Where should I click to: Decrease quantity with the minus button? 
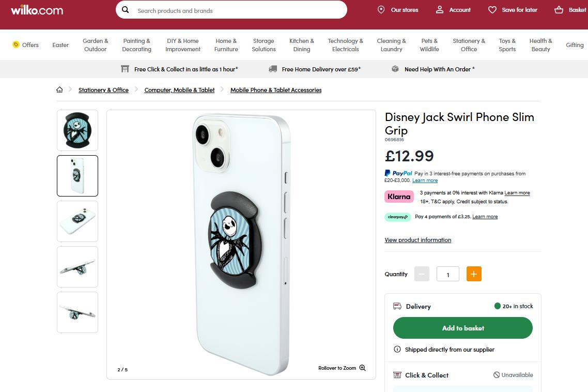pyautogui.click(x=422, y=274)
